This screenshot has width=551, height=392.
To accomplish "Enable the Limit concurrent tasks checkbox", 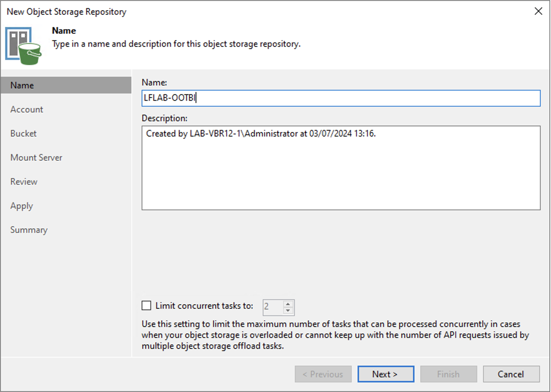I will 146,305.
